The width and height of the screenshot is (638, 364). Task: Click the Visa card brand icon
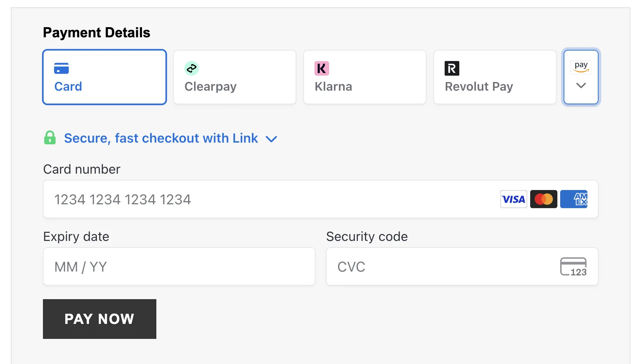coord(513,199)
